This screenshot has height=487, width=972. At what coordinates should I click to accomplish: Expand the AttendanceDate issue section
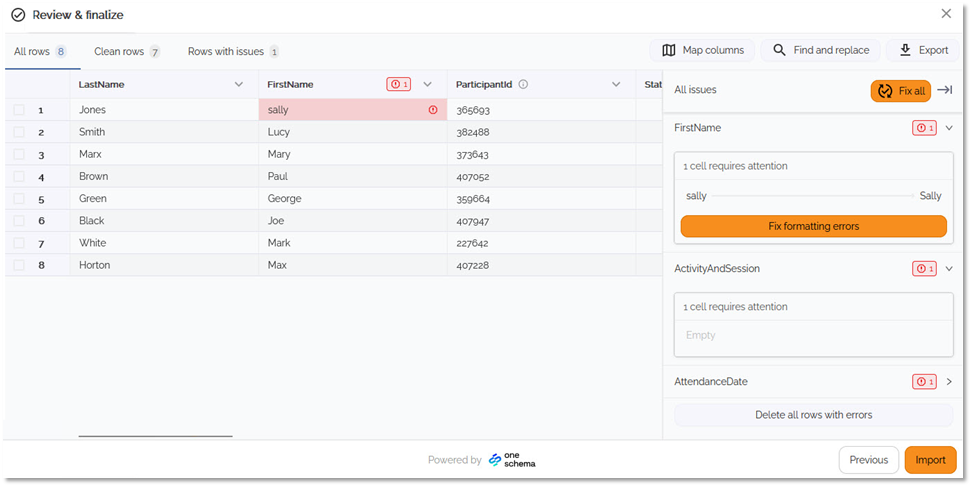[948, 381]
